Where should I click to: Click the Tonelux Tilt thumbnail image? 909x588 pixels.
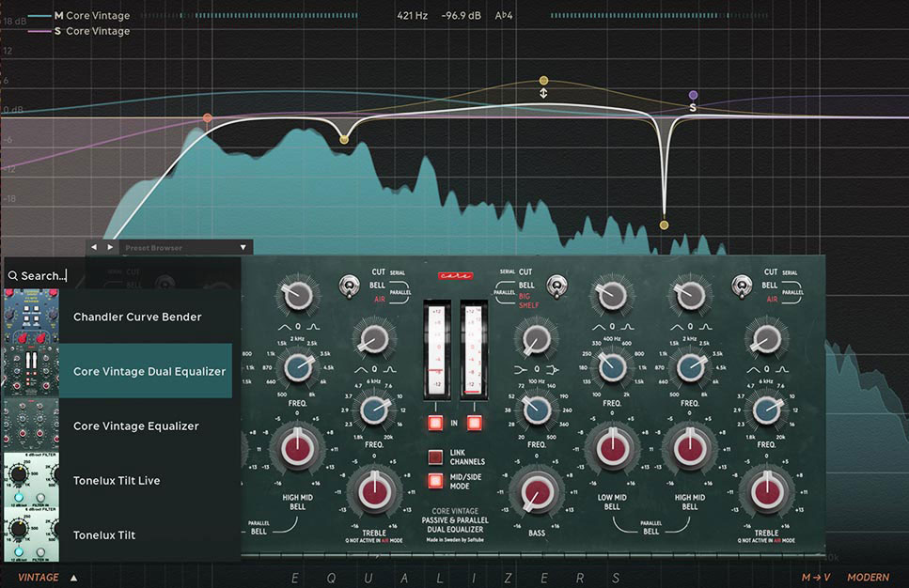pyautogui.click(x=31, y=529)
